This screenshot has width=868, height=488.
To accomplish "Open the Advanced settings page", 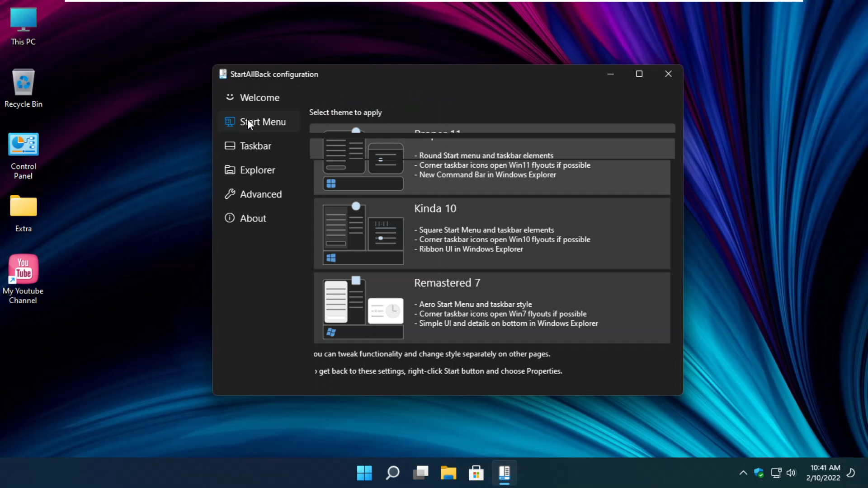I will pyautogui.click(x=259, y=194).
